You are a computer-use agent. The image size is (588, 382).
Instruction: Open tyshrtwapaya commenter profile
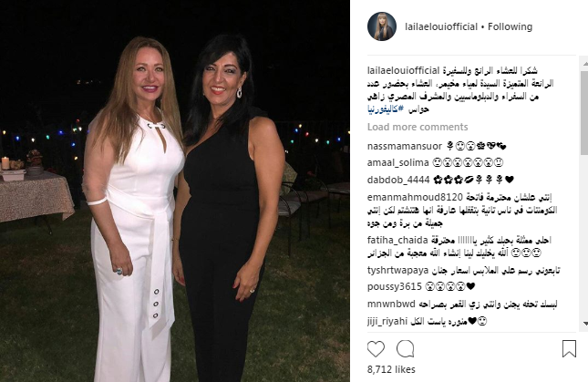click(397, 270)
